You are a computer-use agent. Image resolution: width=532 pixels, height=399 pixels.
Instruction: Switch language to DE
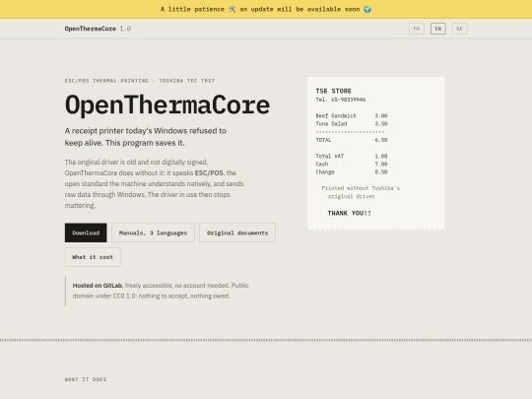pyautogui.click(x=459, y=29)
